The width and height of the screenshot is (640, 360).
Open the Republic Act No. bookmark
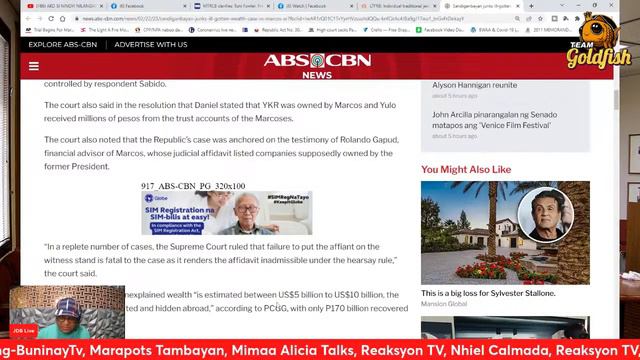[278, 30]
